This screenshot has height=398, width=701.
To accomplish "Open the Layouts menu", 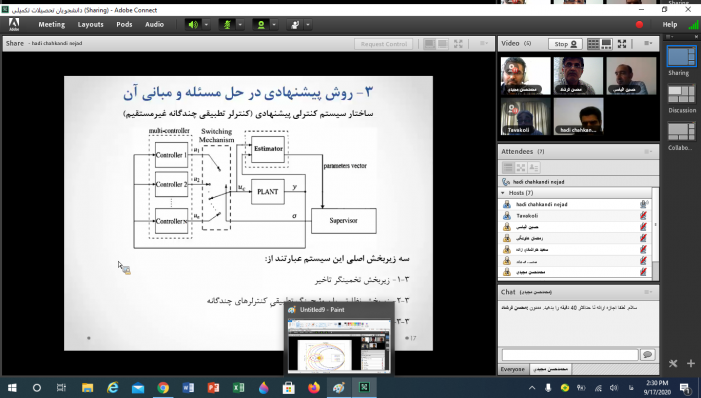I will coord(90,25).
